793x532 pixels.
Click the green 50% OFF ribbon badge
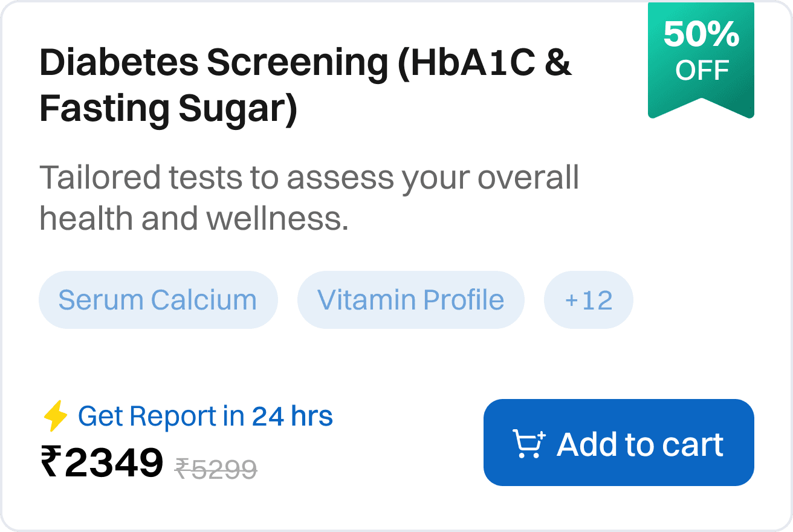coord(701,59)
